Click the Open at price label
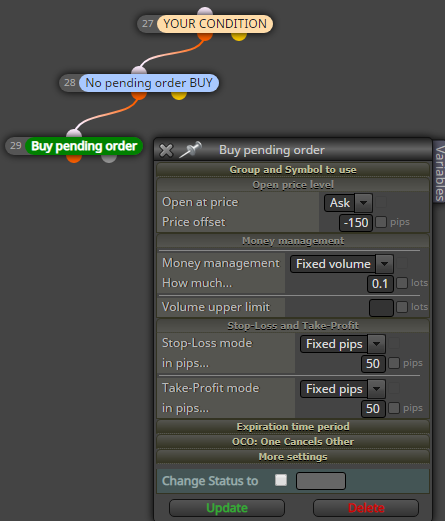445x521 pixels. tap(200, 202)
